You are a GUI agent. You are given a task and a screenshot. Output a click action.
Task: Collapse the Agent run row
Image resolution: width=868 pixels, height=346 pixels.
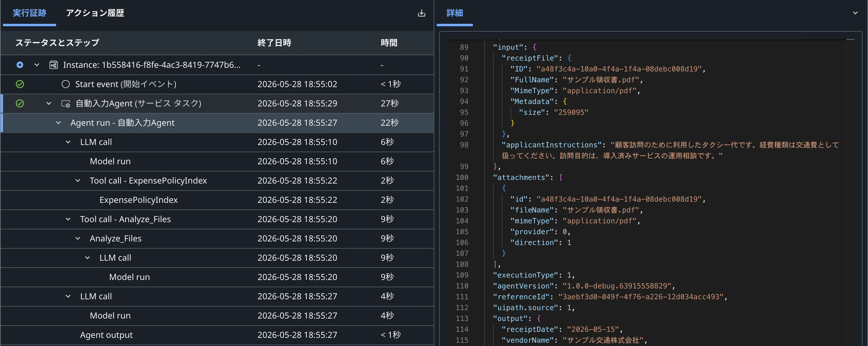click(x=59, y=123)
